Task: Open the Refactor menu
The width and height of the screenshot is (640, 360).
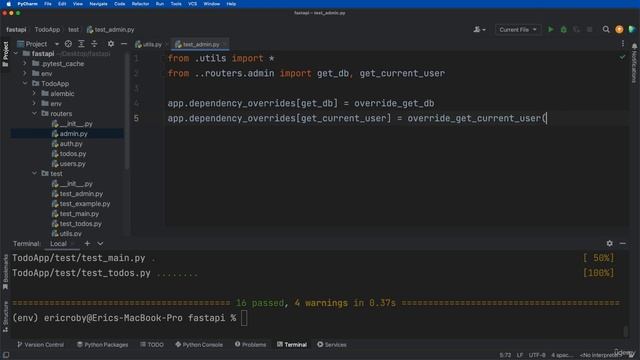Action: pyautogui.click(x=140, y=4)
